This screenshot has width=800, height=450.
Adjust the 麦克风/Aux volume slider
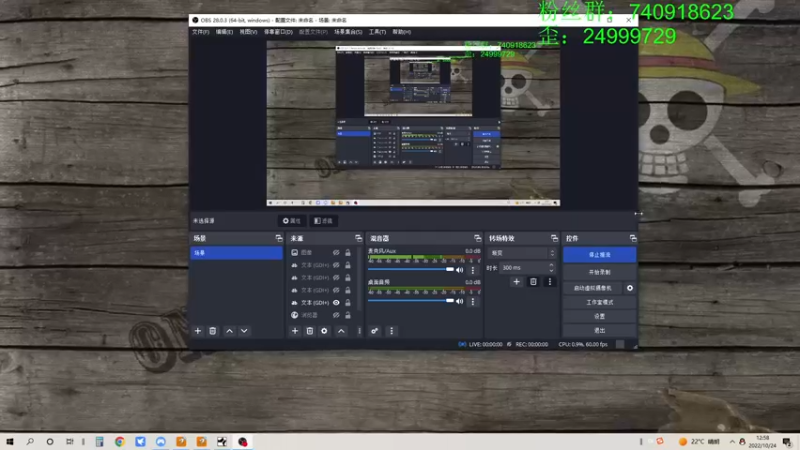pyautogui.click(x=410, y=269)
